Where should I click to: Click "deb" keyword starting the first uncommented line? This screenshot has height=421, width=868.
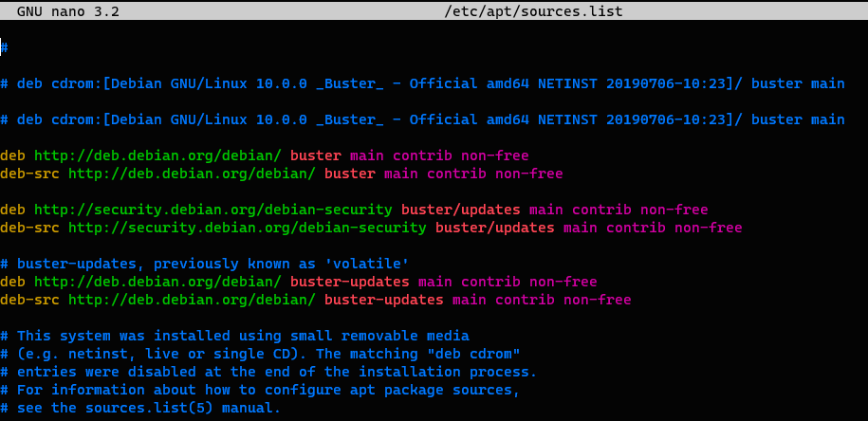click(x=13, y=156)
